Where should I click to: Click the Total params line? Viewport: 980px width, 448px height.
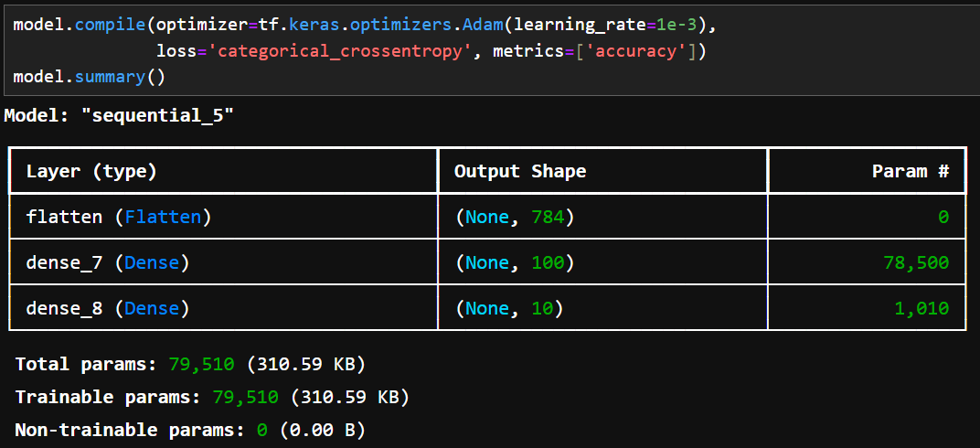(190, 364)
